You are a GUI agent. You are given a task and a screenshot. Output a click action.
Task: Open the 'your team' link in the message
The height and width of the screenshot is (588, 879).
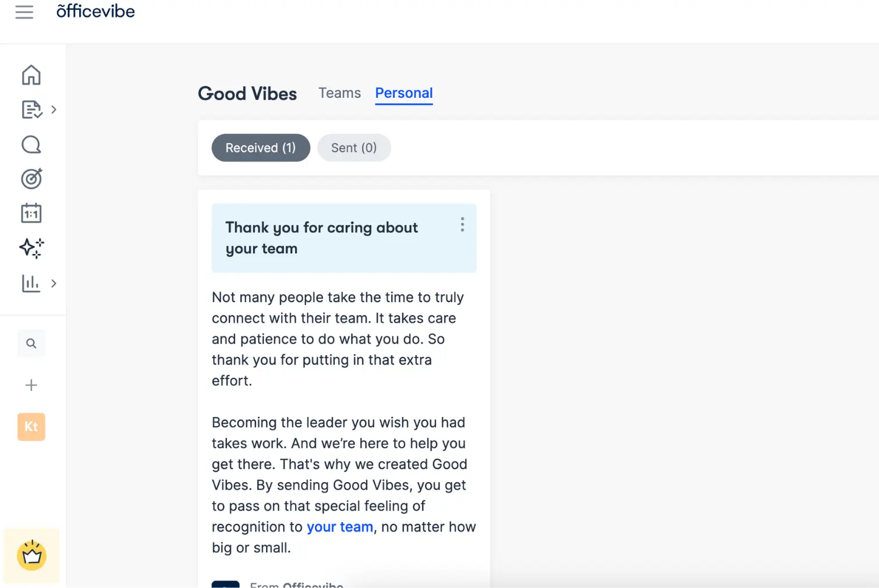pos(340,527)
